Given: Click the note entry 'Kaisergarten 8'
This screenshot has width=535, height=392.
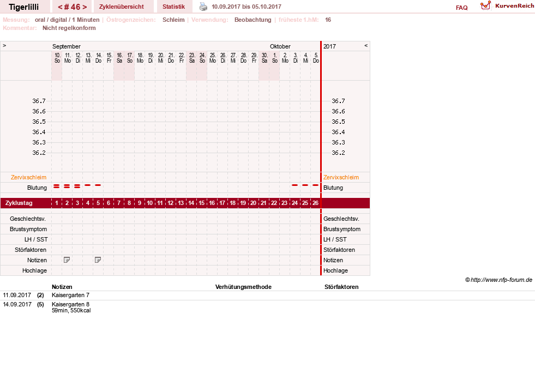Looking at the screenshot, I should tap(71, 304).
